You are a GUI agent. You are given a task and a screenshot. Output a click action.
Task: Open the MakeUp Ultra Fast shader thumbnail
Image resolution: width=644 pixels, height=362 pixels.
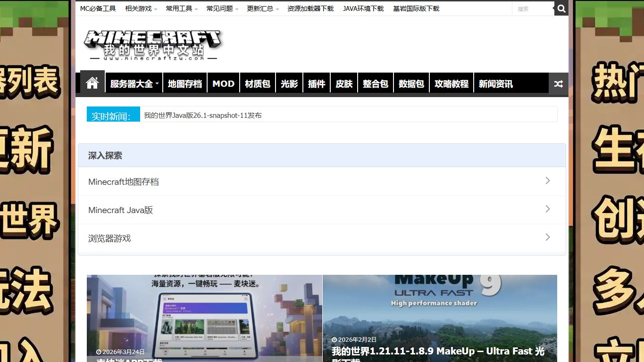[x=440, y=318]
